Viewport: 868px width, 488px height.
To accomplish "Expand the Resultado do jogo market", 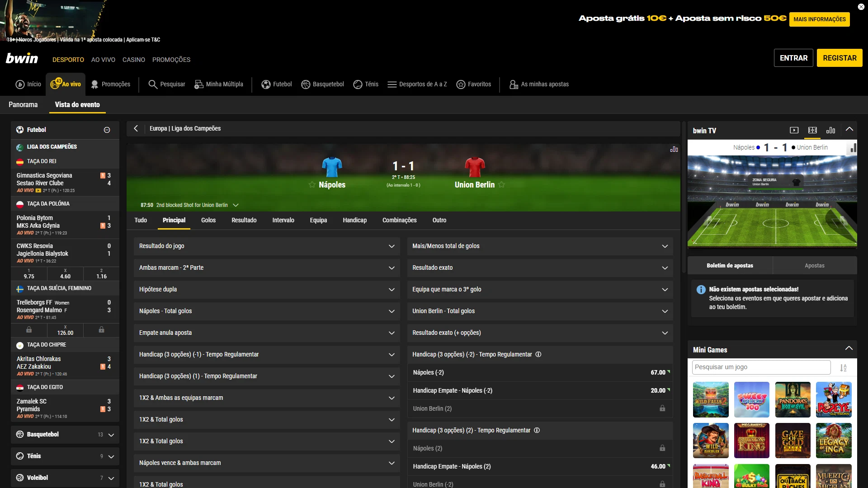I will pos(267,246).
